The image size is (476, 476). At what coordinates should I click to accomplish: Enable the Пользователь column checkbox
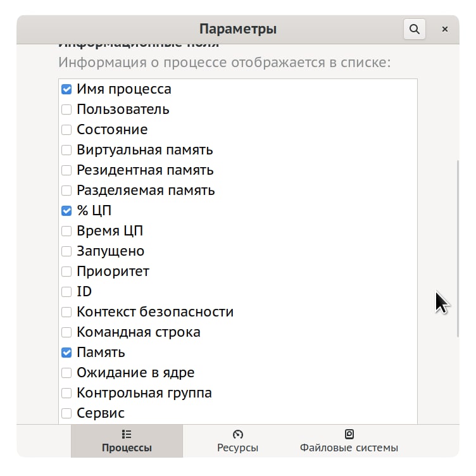[66, 110]
